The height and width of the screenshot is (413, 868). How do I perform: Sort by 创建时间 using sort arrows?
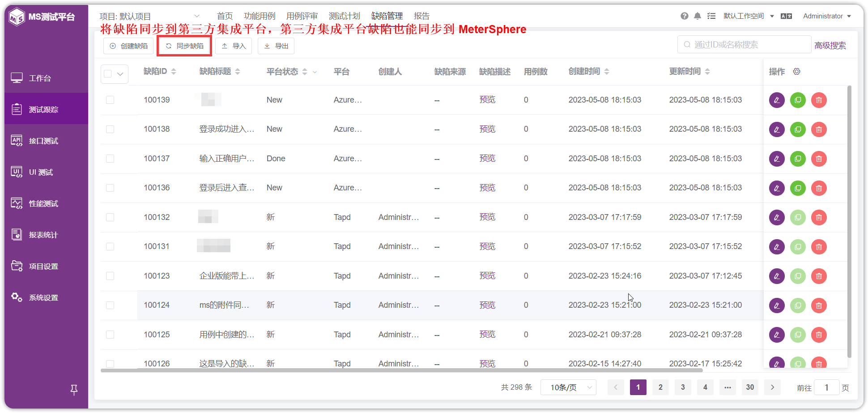pos(607,72)
